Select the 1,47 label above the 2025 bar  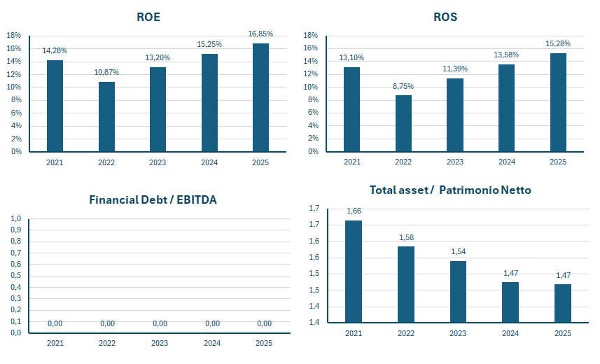564,275
